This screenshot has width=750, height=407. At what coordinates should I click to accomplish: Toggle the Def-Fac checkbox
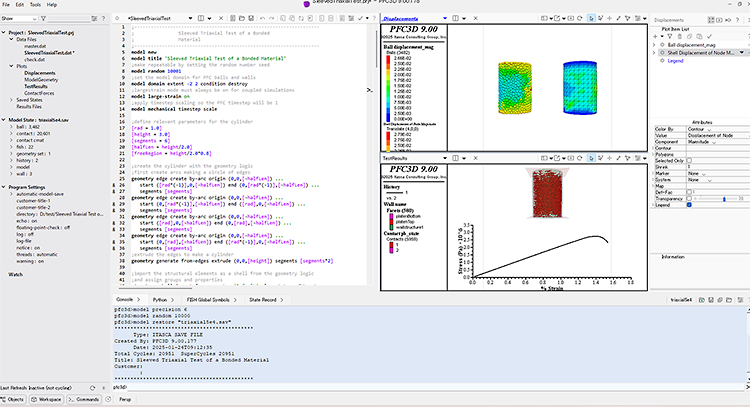pyautogui.click(x=689, y=192)
